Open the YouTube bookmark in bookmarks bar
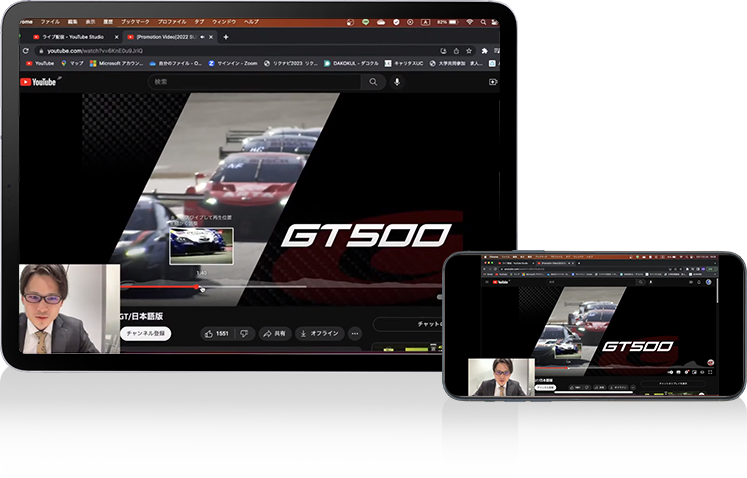The width and height of the screenshot is (747, 478). (x=40, y=63)
